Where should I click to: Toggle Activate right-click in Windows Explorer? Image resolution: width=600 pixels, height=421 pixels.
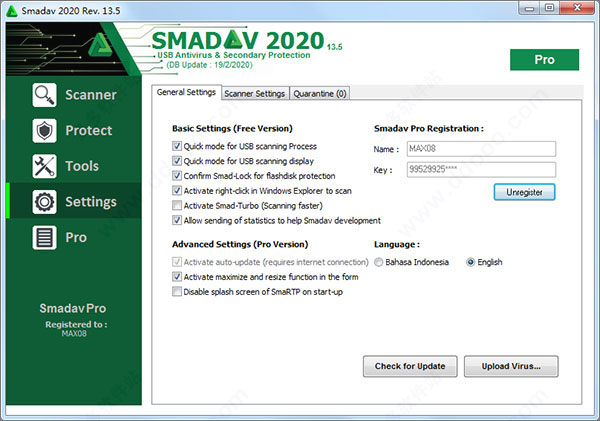pyautogui.click(x=176, y=191)
